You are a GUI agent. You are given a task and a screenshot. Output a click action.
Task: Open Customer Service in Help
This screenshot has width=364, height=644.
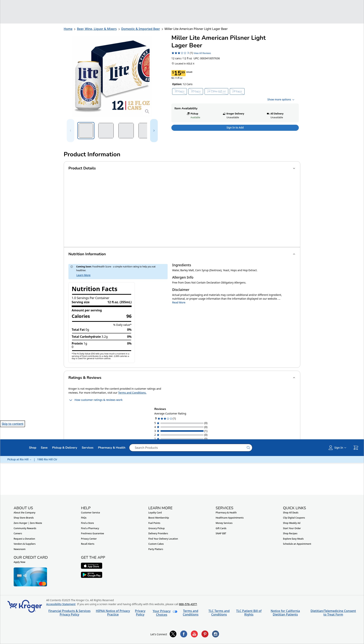tap(90, 512)
